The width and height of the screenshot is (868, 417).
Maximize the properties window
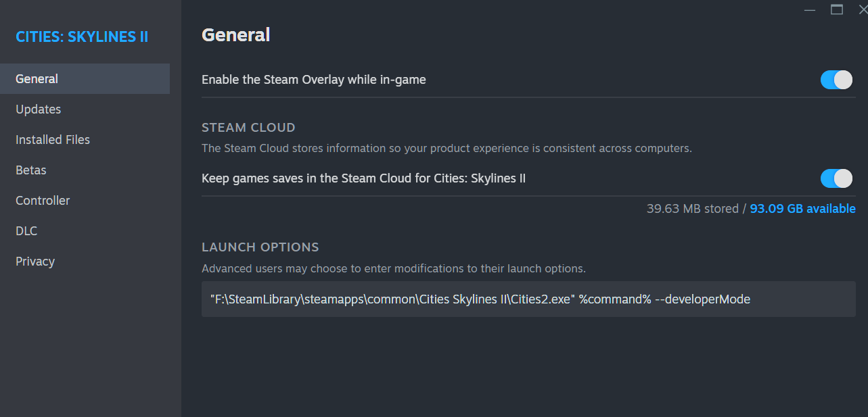(836, 9)
